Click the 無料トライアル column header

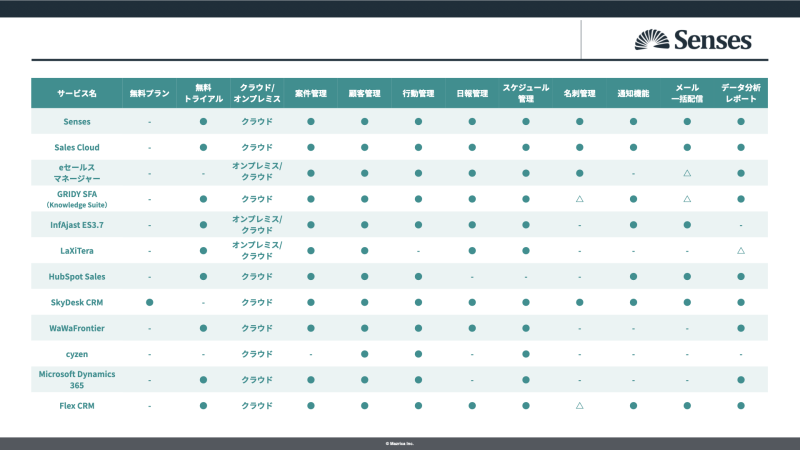[x=203, y=93]
